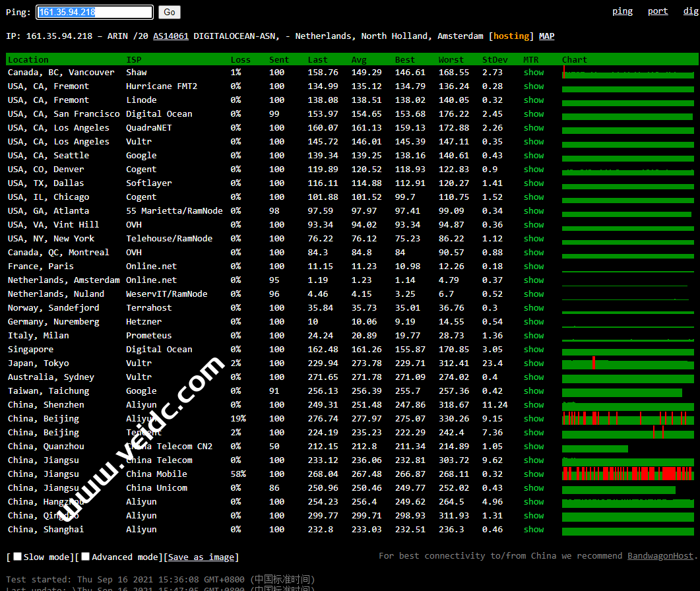Viewport: 700px width, 591px height.
Task: Click the Ping IP address input field
Action: click(x=94, y=12)
